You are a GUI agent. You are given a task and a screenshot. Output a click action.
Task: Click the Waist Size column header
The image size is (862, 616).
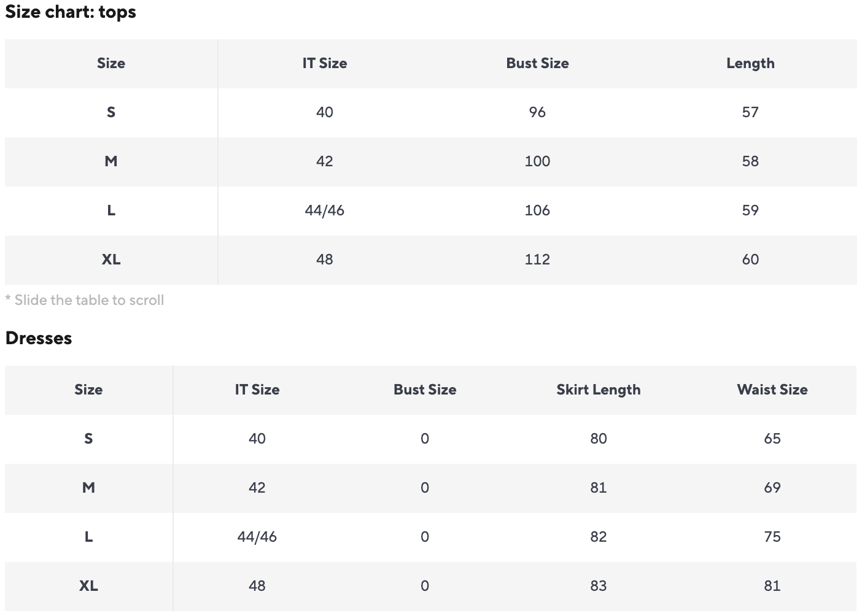[x=772, y=390]
